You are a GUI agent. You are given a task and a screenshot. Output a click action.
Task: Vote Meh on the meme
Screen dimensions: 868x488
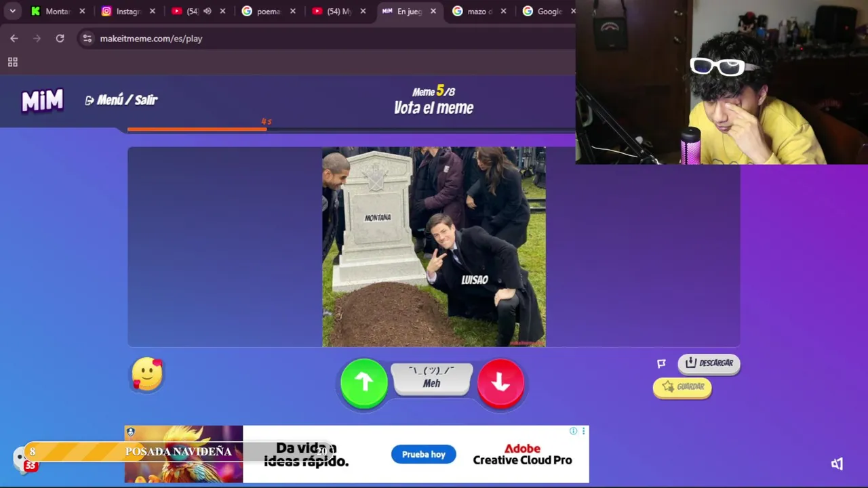pos(432,378)
